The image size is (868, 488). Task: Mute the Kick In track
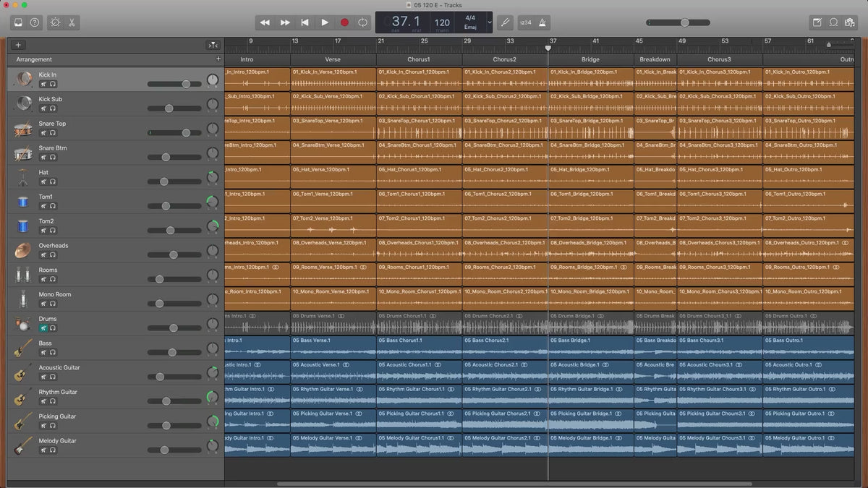(43, 84)
